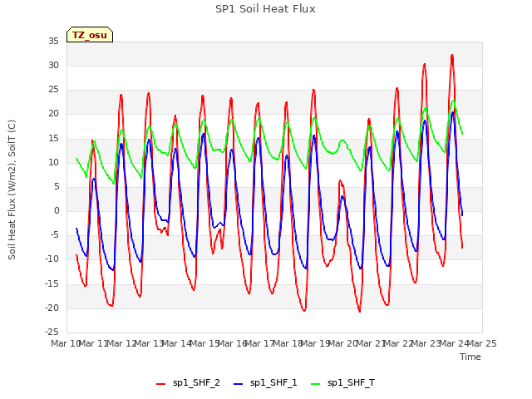Click the red sp1_SHF_2 legend swatch
The height and width of the screenshot is (399, 532).
[x=160, y=384]
